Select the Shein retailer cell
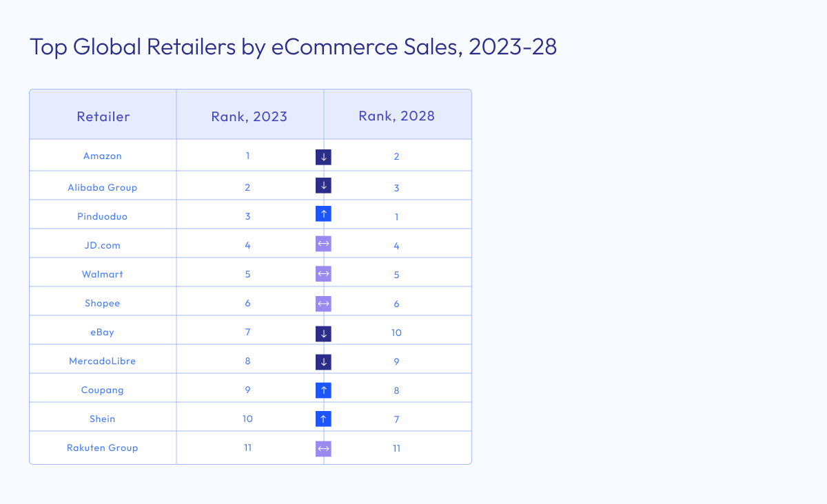This screenshot has height=504, width=827. point(103,419)
